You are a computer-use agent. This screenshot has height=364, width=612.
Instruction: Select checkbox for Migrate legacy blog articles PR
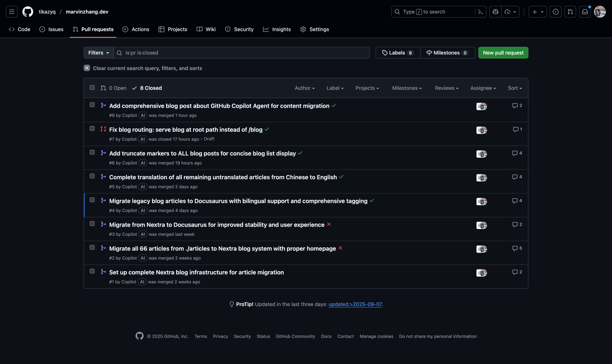pos(92,200)
